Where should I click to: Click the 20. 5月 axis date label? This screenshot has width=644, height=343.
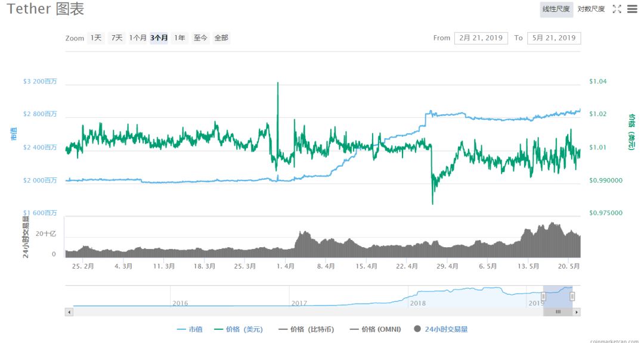click(568, 266)
